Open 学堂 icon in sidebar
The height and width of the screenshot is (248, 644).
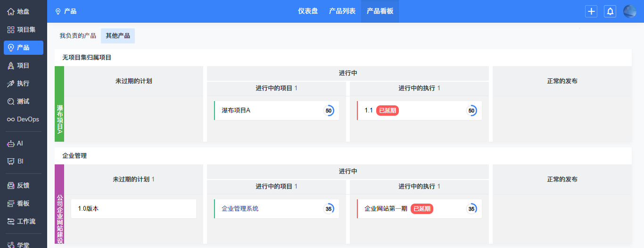click(x=11, y=245)
